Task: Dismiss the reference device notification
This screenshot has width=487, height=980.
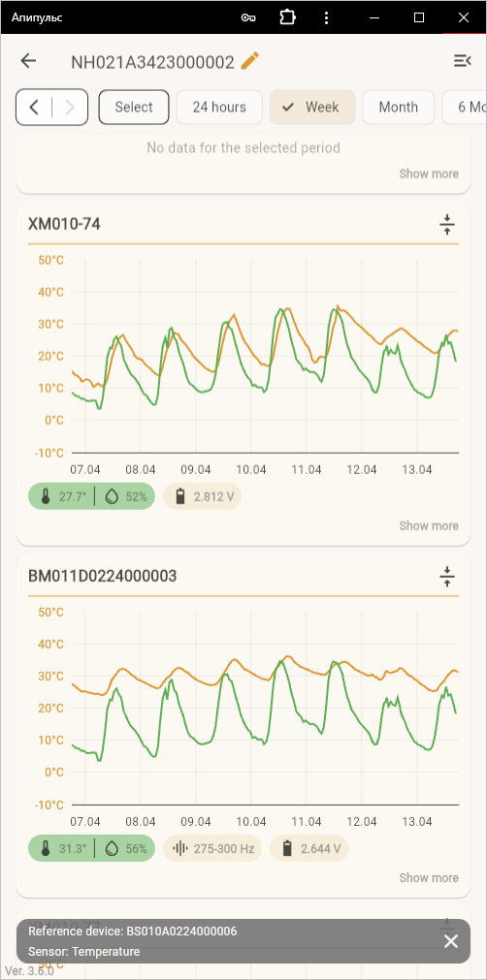Action: pyautogui.click(x=451, y=941)
